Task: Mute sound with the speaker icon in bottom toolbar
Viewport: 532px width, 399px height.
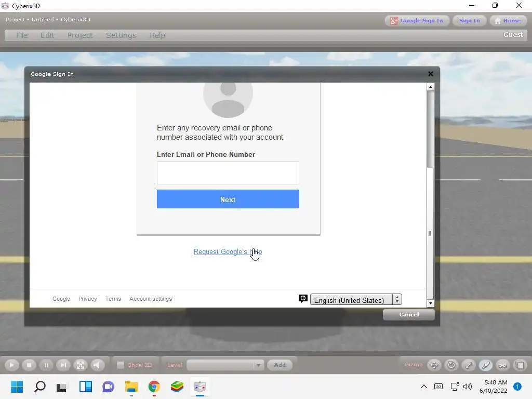Action: (x=97, y=365)
